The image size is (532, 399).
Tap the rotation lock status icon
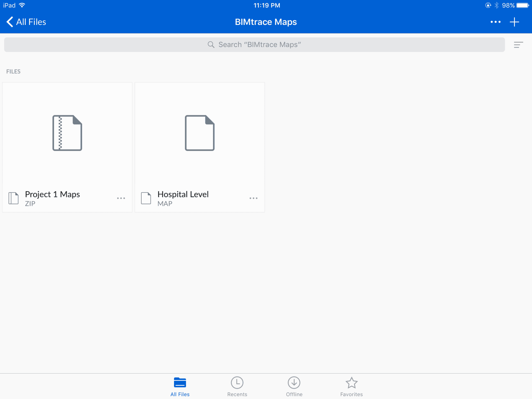pos(488,5)
